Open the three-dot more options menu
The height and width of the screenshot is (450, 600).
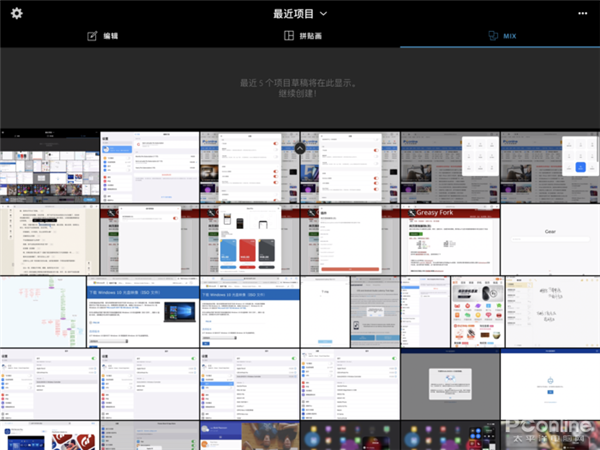tap(582, 14)
